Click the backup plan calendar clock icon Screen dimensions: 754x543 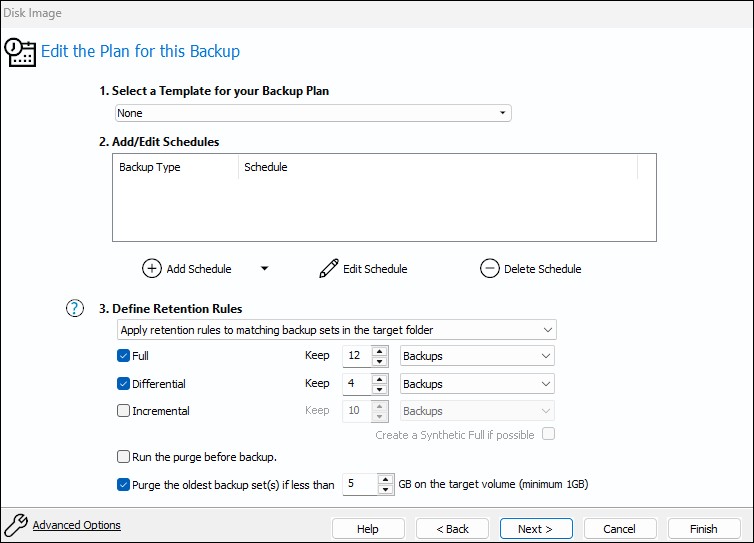coord(20,52)
